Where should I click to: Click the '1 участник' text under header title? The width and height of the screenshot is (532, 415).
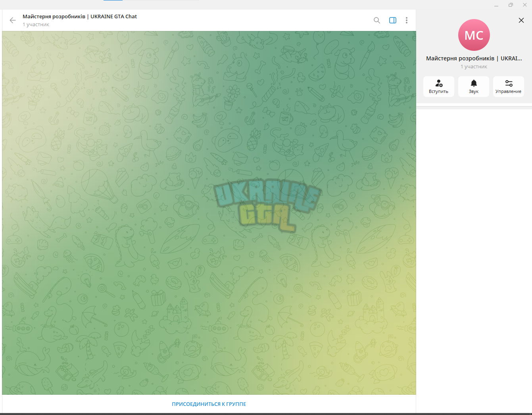pos(36,25)
